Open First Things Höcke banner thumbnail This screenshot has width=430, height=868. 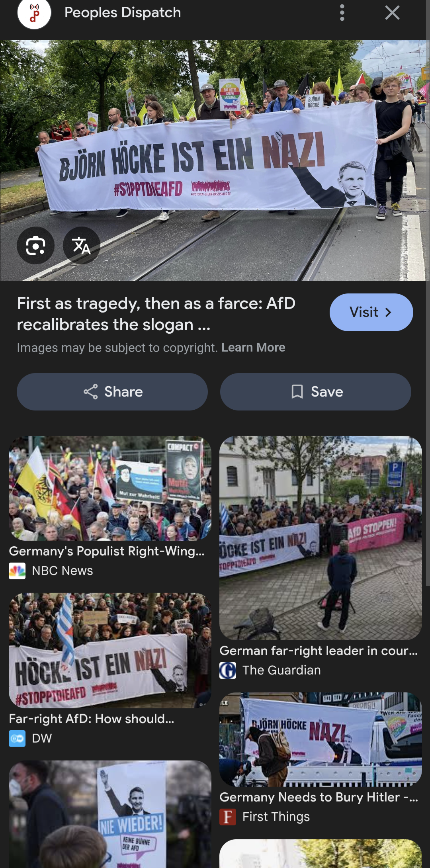click(321, 739)
